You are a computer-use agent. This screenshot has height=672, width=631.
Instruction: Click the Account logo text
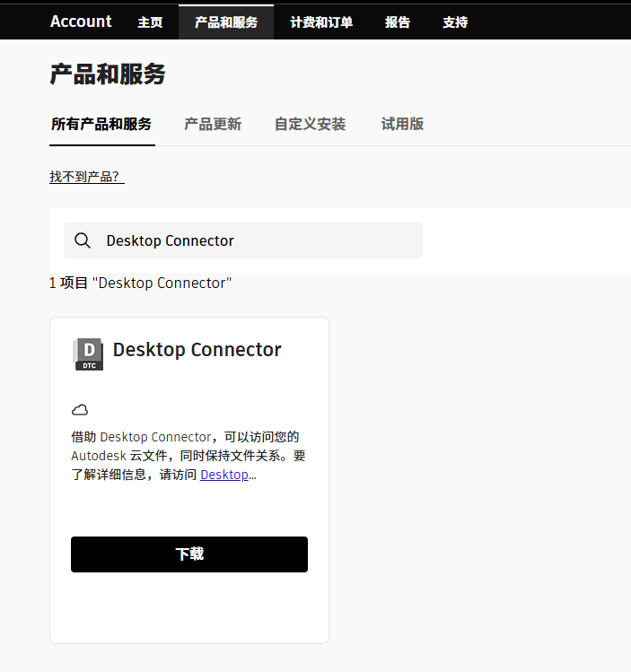81,22
